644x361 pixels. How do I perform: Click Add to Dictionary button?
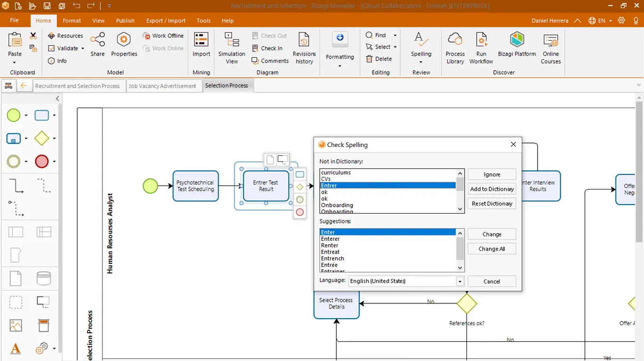(x=492, y=189)
